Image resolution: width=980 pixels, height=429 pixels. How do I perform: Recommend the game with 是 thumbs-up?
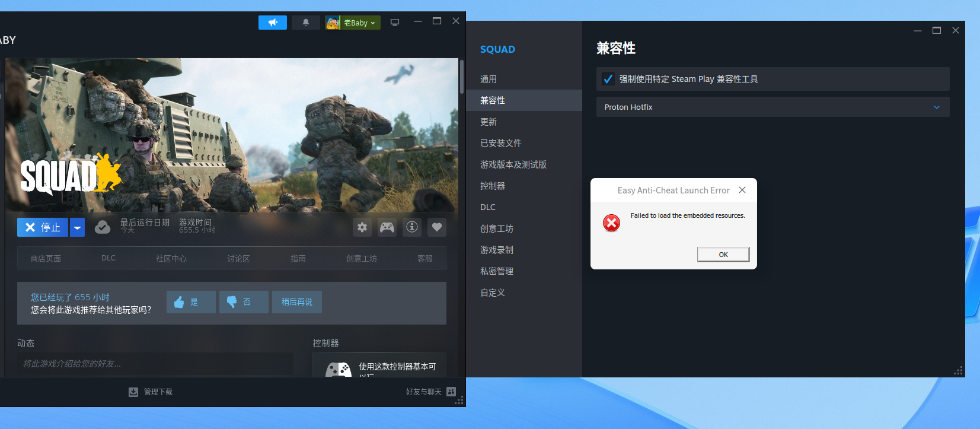[191, 302]
